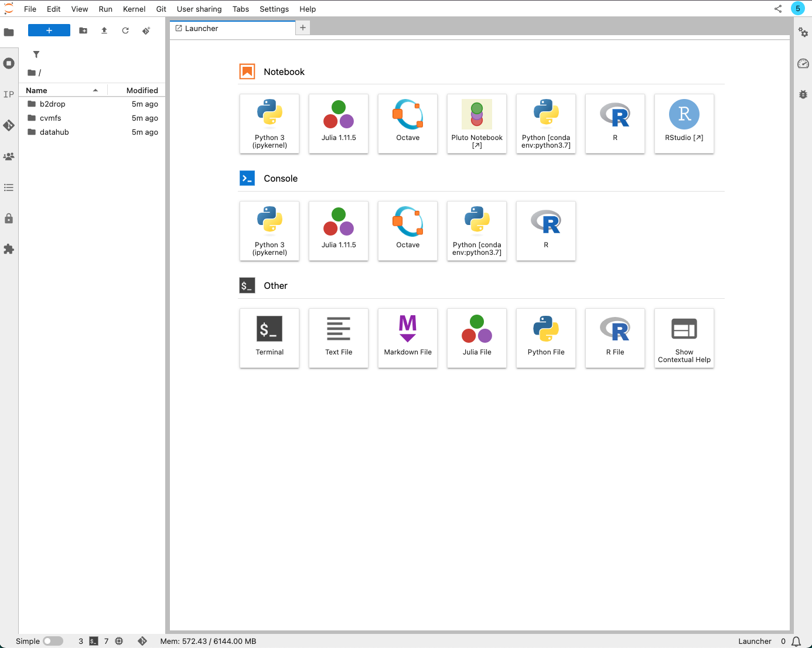Create a new Text File
Image resolution: width=812 pixels, height=648 pixels.
339,338
